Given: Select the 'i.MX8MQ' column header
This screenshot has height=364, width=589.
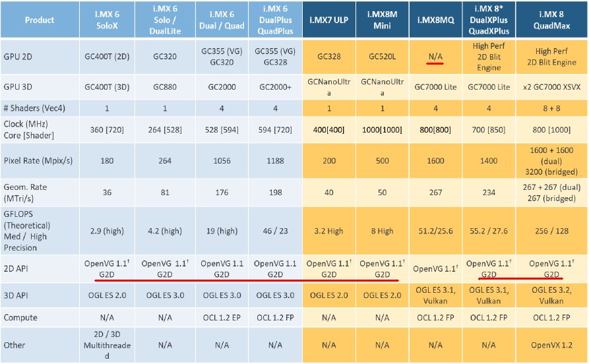Looking at the screenshot, I should click(436, 20).
